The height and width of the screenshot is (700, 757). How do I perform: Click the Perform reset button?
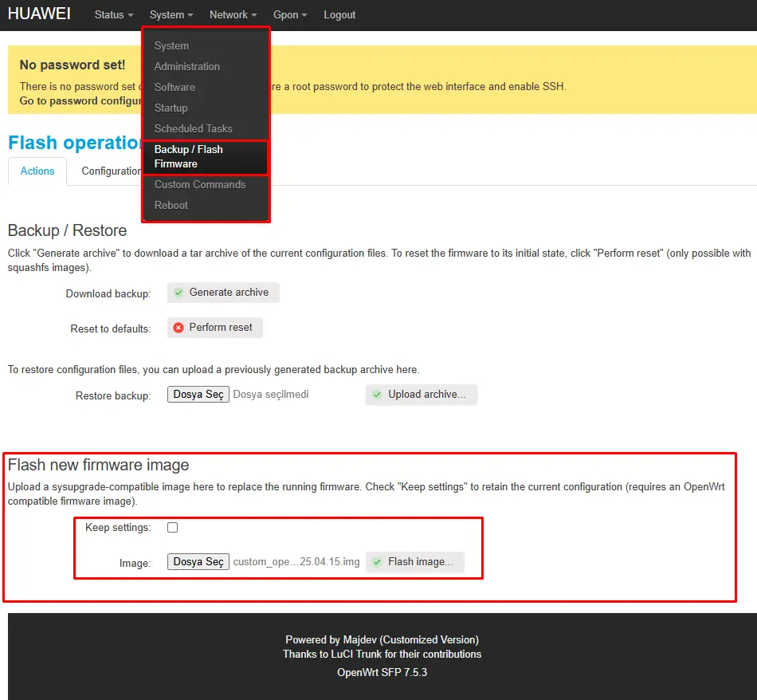(x=215, y=328)
